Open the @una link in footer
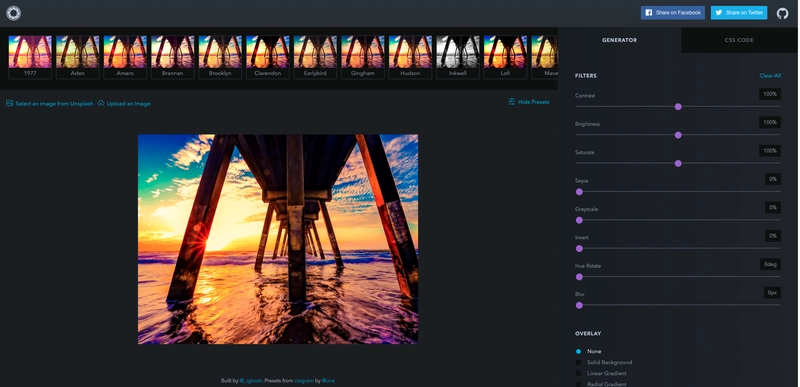This screenshot has height=387, width=800. [x=328, y=381]
